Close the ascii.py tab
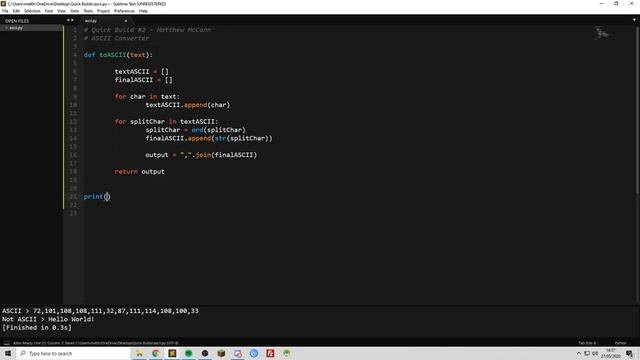Viewport: 640px width, 360px height. pyautogui.click(x=126, y=20)
